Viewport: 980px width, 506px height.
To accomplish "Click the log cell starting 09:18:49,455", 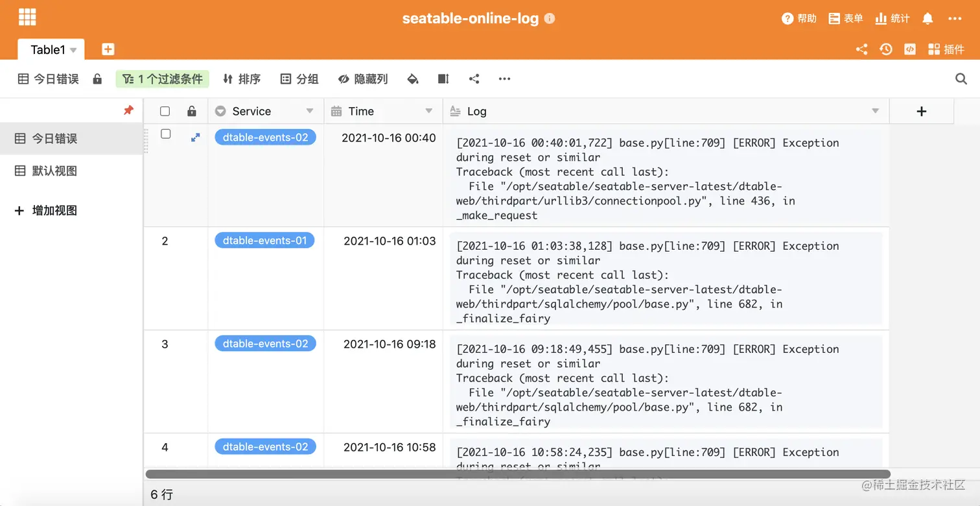I will (x=666, y=381).
